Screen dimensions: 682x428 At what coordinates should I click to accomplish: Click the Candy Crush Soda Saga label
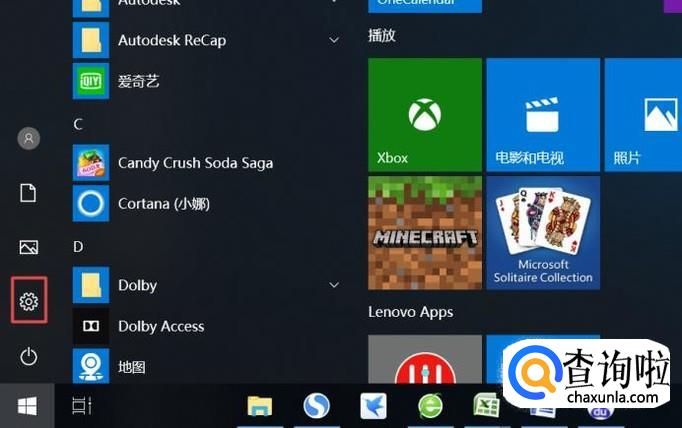195,163
